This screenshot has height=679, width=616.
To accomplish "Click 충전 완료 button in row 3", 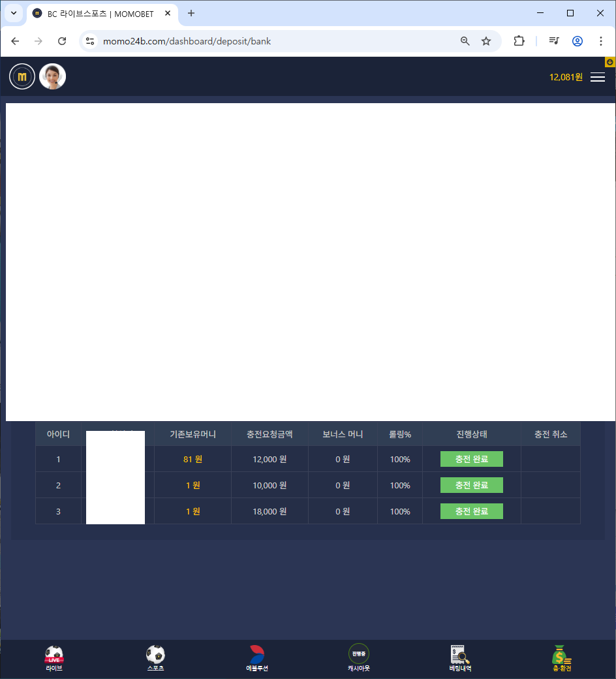I will click(x=471, y=511).
